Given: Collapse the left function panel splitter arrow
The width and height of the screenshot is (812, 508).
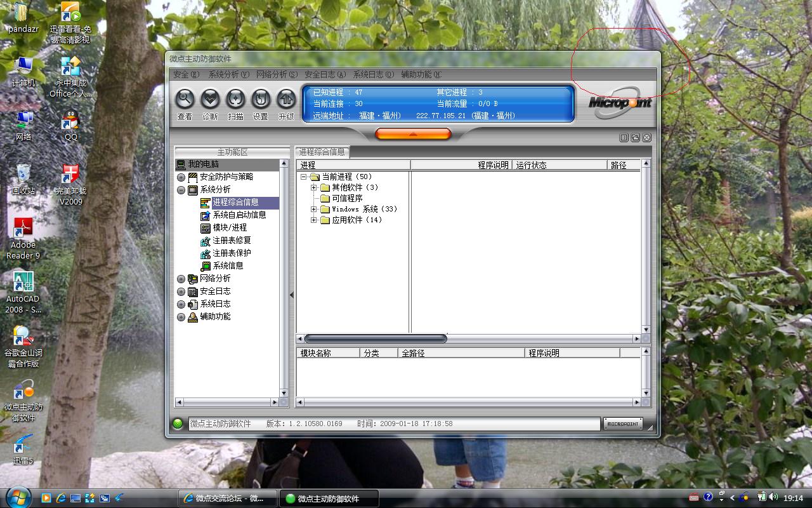Looking at the screenshot, I should click(292, 295).
